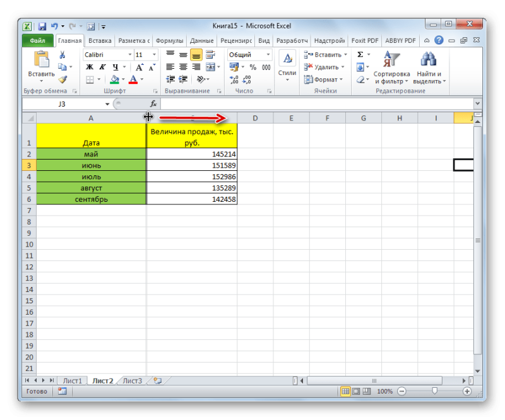The image size is (505, 420).
Task: Zoom in with the plus button
Action: [467, 392]
